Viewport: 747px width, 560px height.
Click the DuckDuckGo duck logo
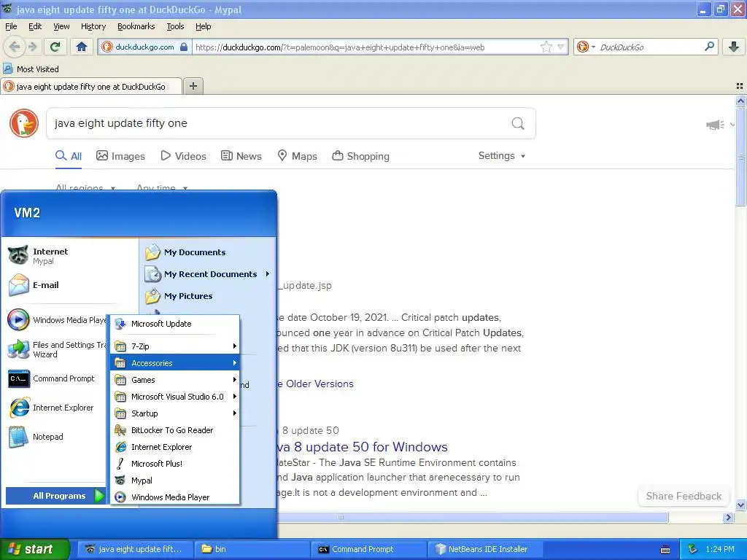pyautogui.click(x=24, y=123)
